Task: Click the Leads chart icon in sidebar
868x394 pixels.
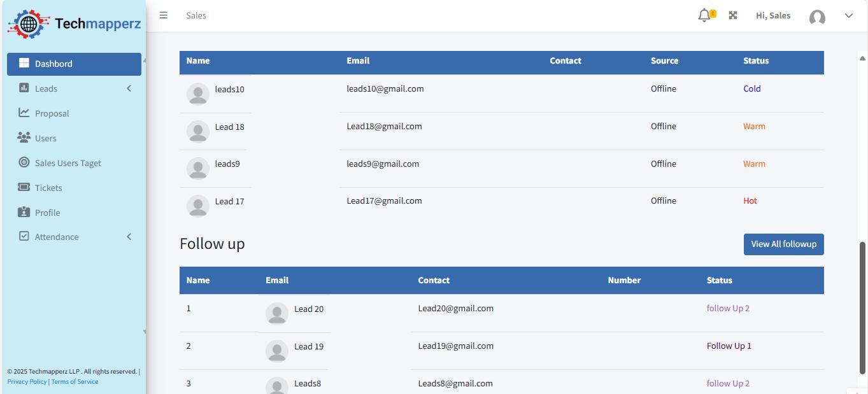Action: pos(24,88)
